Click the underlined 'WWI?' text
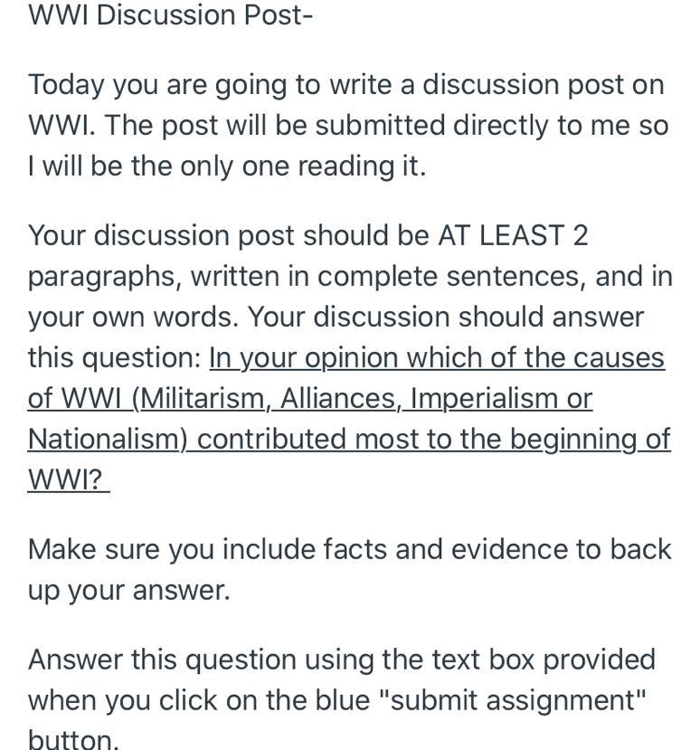This screenshot has height=750, width=700. 65,479
